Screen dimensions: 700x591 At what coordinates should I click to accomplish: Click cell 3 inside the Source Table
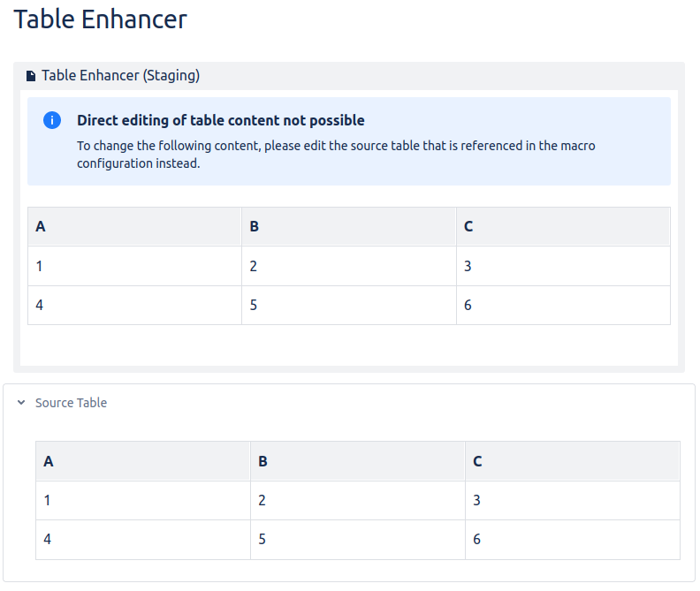point(476,500)
